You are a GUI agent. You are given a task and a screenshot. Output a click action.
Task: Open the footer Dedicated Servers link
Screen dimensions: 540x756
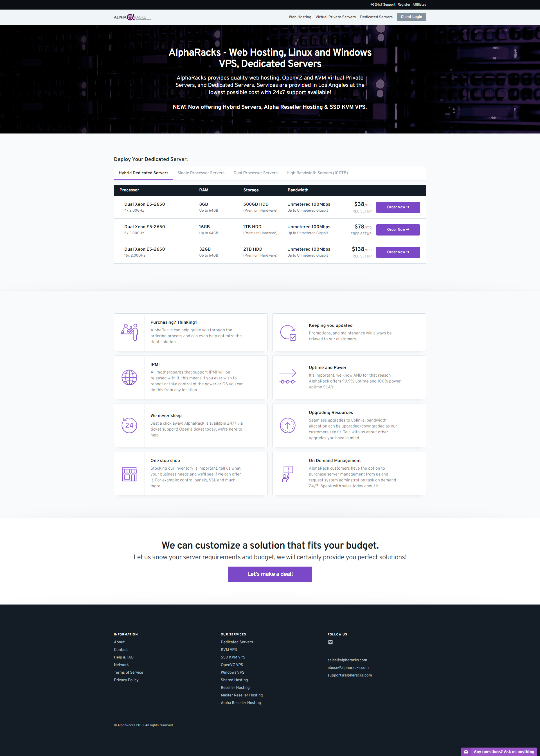click(237, 642)
